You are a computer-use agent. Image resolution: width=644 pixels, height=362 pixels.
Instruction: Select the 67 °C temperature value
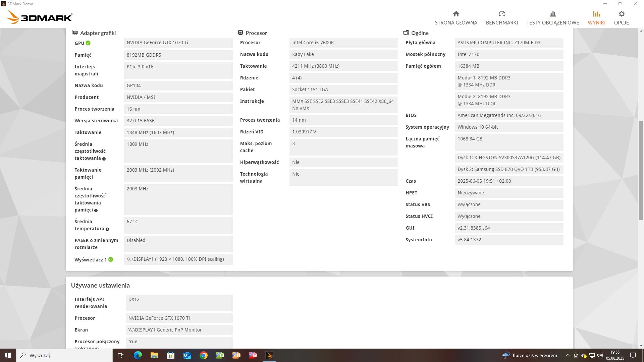[x=178, y=225]
